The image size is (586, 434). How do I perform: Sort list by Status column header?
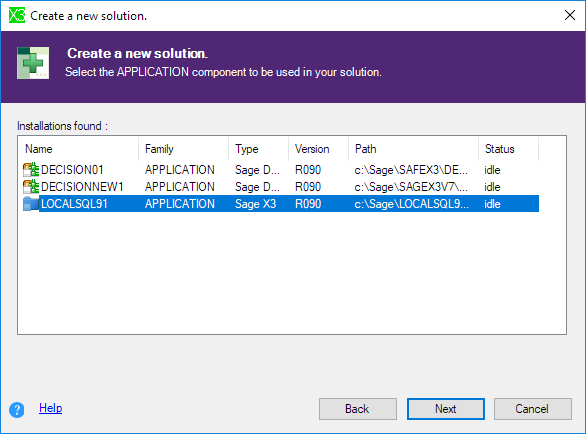(x=509, y=149)
